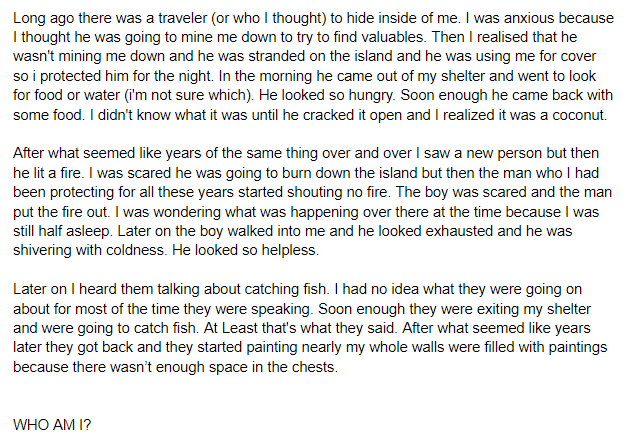Viewport: 627px width, 437px height.
Task: Place the cursor on the word "stranded"
Action: (x=280, y=55)
